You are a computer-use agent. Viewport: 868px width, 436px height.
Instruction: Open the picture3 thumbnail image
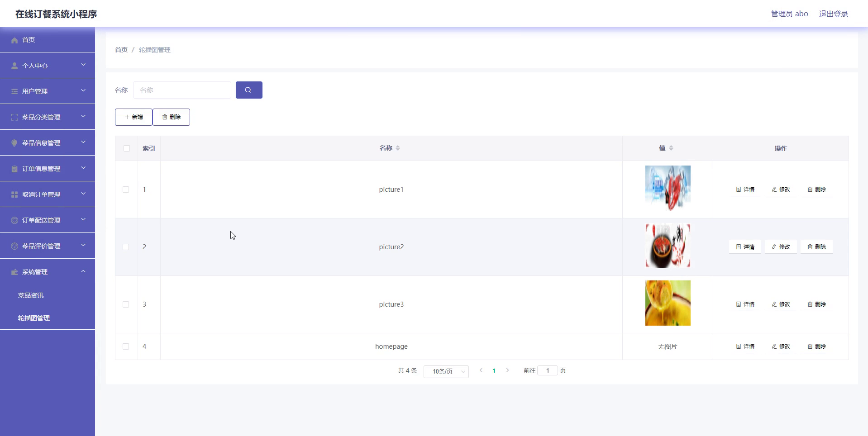point(668,303)
